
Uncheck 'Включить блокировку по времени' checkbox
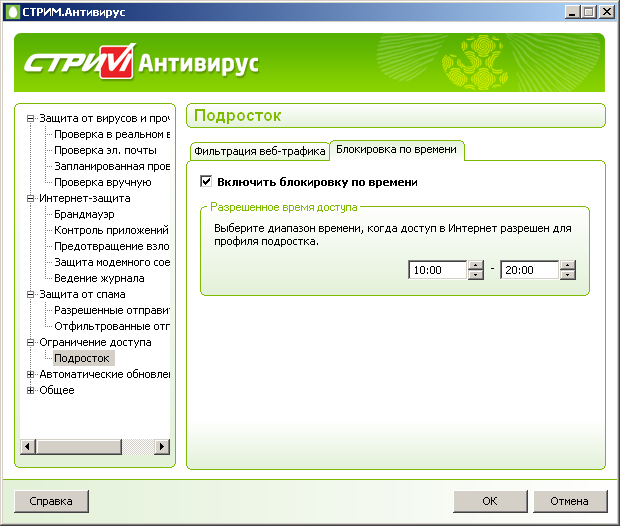[206, 182]
